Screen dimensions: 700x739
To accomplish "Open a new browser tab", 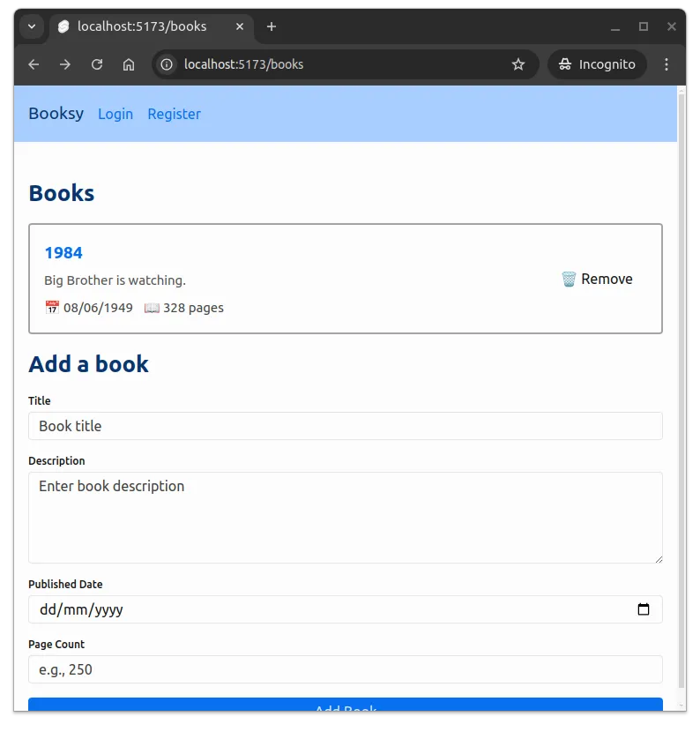I will point(272,26).
